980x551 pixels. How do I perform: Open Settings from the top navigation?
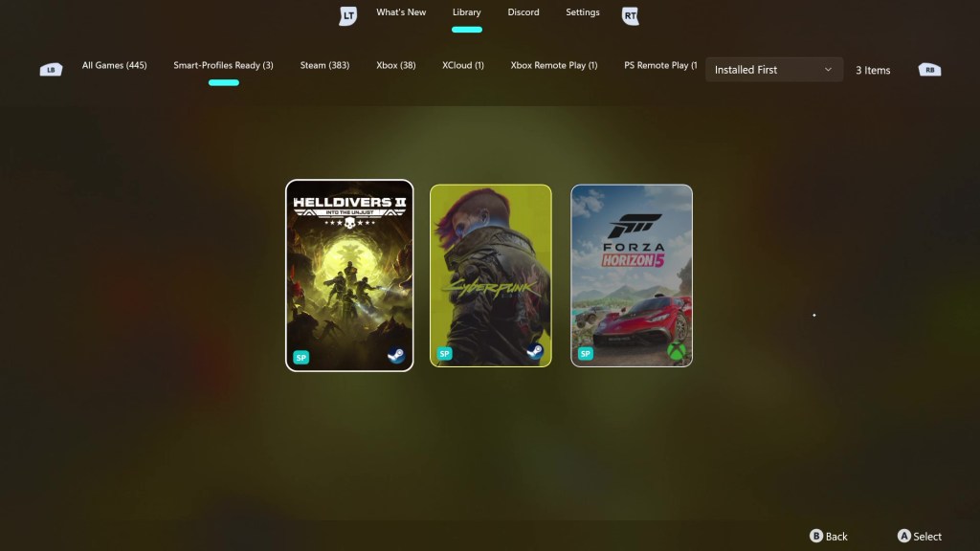(583, 12)
